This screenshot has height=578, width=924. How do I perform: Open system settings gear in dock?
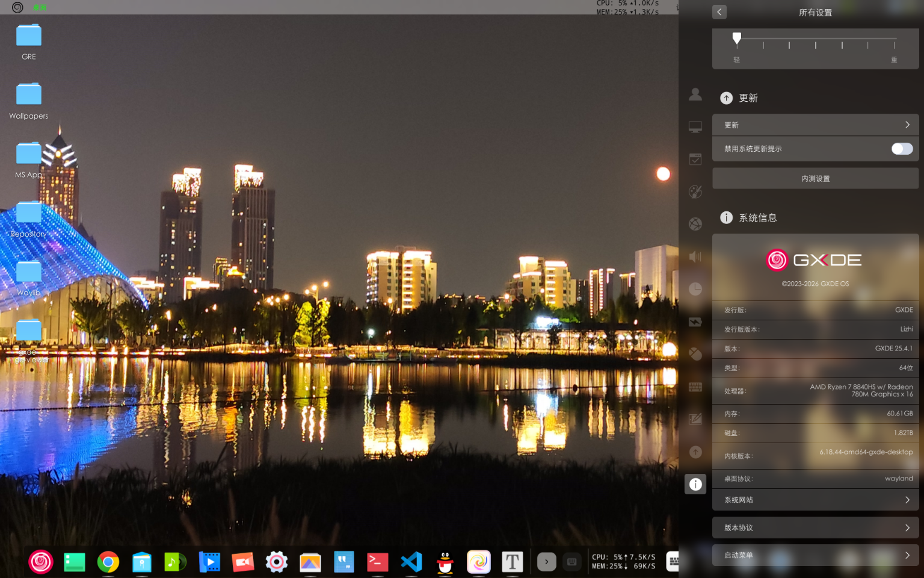(277, 562)
